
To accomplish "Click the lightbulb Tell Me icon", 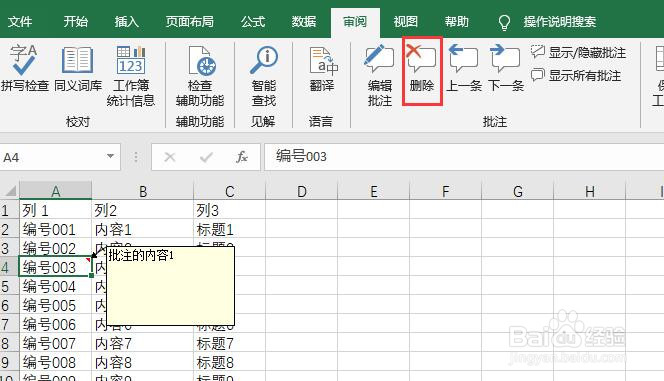I will 504,22.
